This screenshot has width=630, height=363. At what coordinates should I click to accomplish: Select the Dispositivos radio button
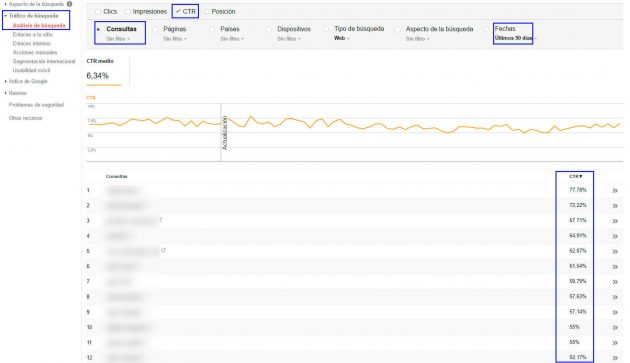[x=269, y=29]
